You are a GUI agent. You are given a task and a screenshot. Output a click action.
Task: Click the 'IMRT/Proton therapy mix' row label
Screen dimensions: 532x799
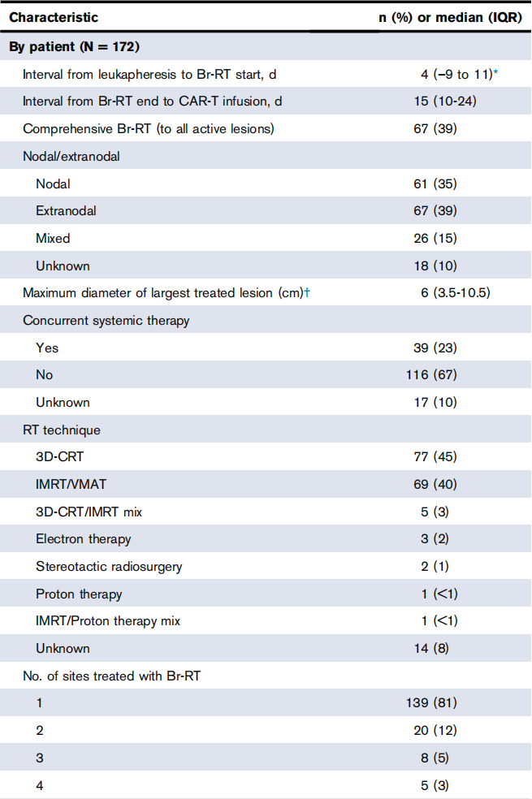coord(108,621)
